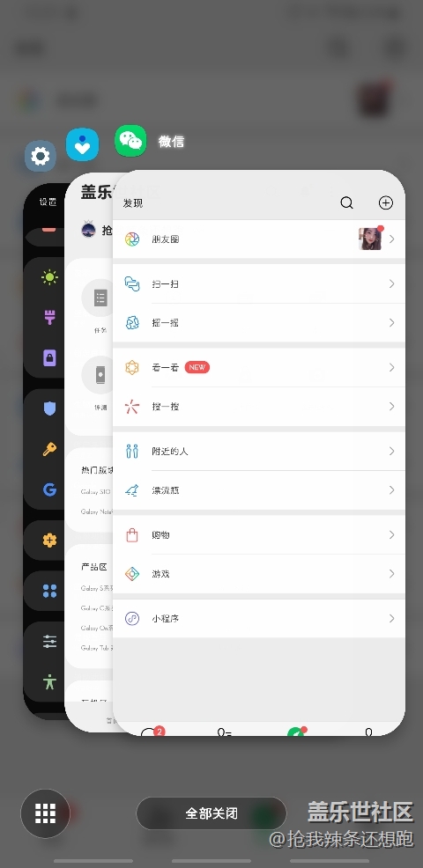The width and height of the screenshot is (423, 868).
Task: Tap the search magnifier icon in WeChat
Action: click(x=346, y=202)
